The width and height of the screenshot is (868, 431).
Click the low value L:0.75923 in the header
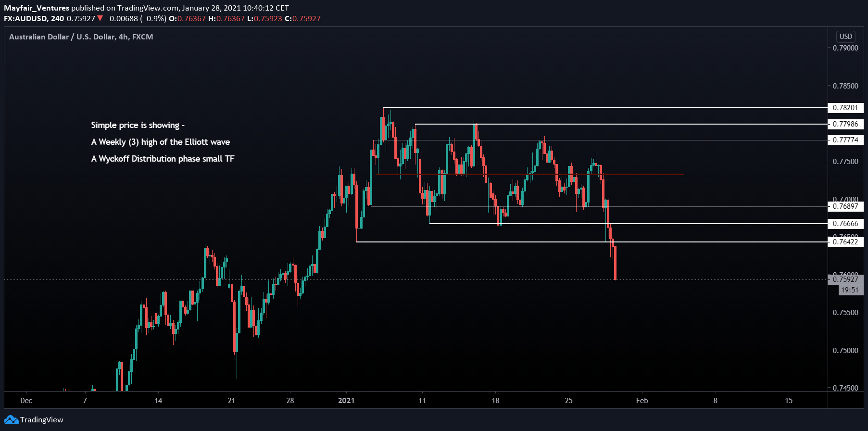[x=264, y=18]
